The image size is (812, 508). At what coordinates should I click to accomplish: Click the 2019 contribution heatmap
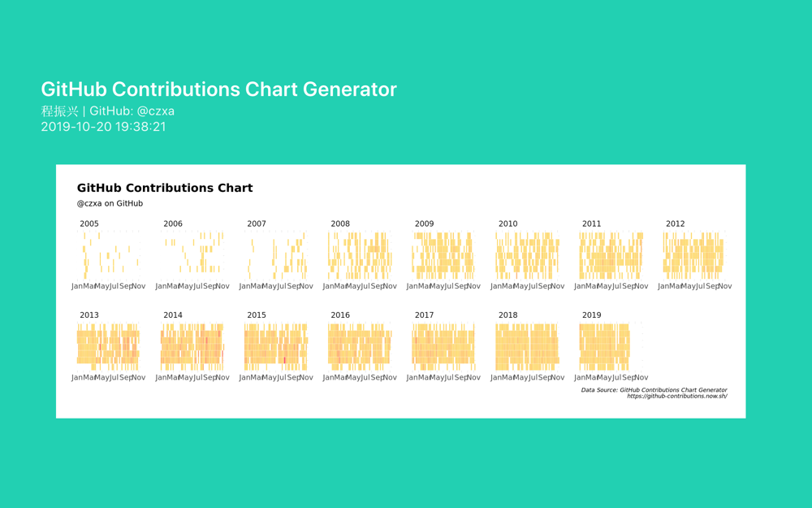[x=611, y=346]
